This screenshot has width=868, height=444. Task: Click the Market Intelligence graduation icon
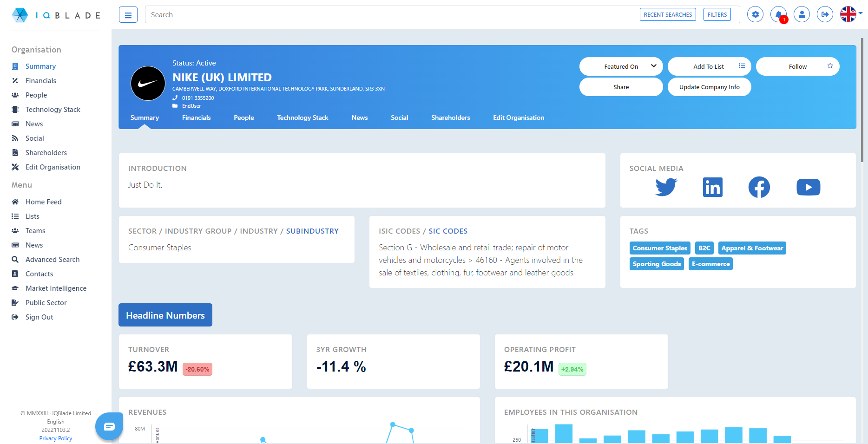pos(15,288)
